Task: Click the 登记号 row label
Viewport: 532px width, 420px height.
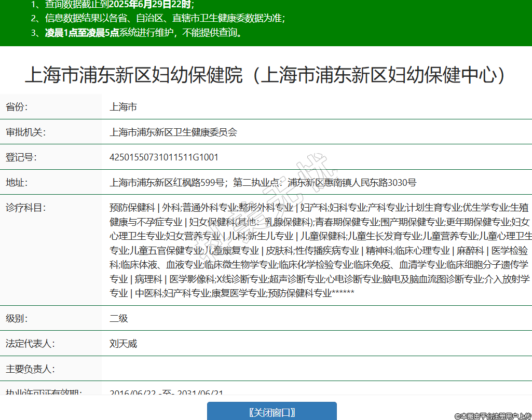Action: point(21,157)
